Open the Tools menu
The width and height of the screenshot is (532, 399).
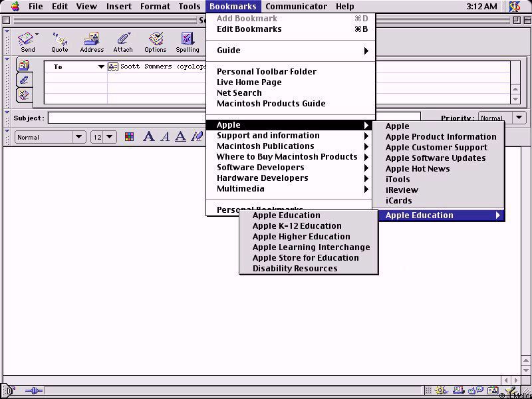190,7
